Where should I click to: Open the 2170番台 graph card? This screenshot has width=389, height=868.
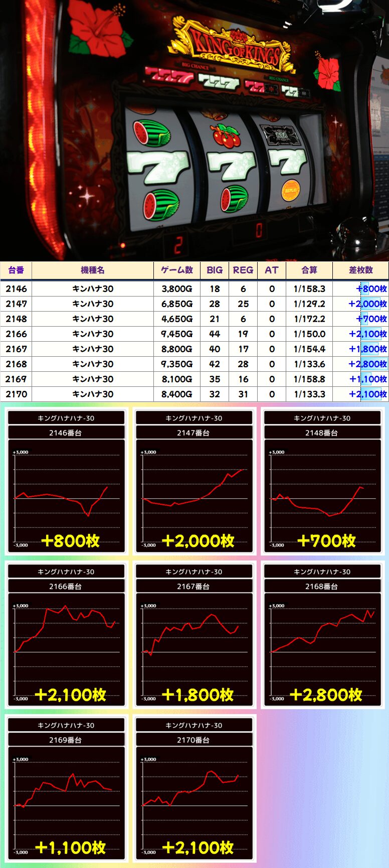click(x=193, y=789)
